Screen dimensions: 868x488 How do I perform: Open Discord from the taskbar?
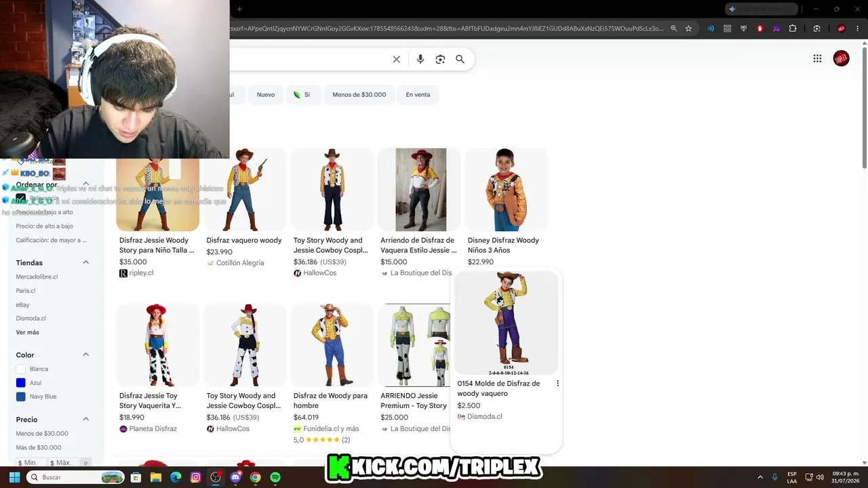(235, 477)
